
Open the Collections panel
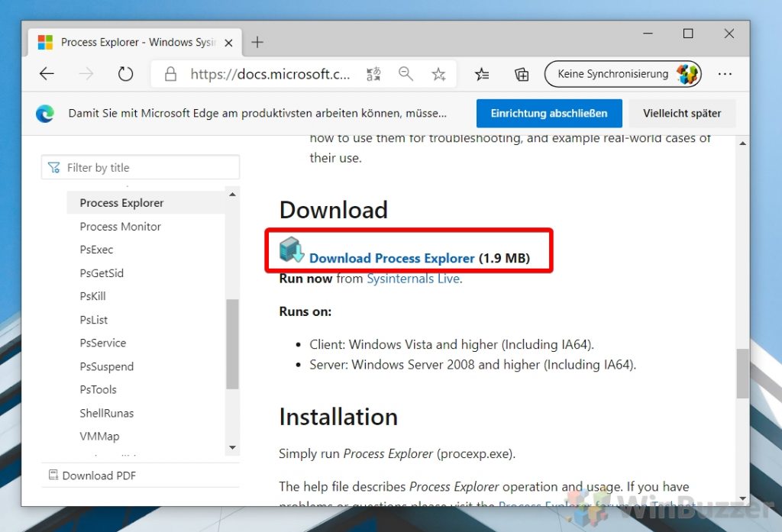(x=522, y=74)
